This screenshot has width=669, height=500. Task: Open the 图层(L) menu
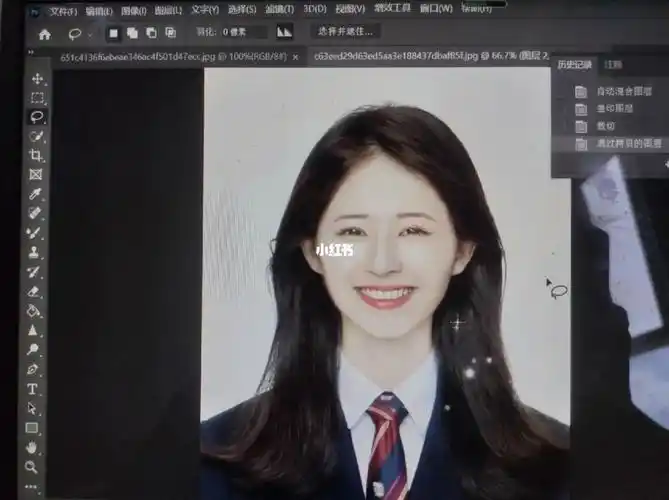point(168,10)
